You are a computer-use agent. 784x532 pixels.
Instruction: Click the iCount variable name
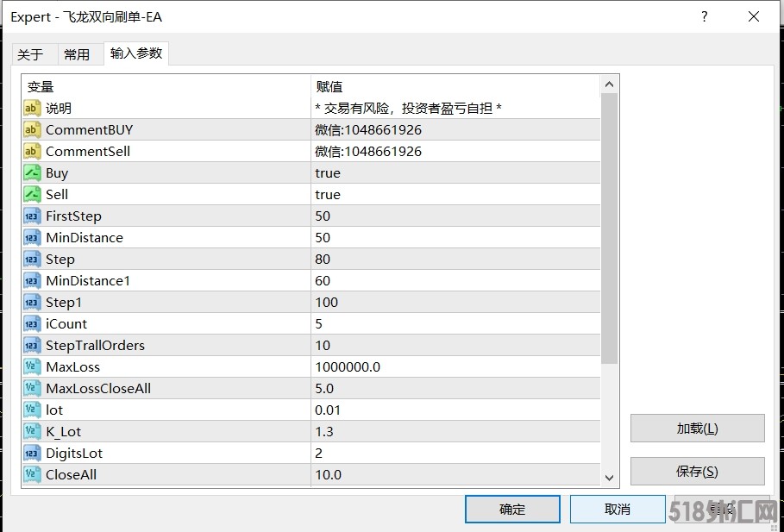66,323
